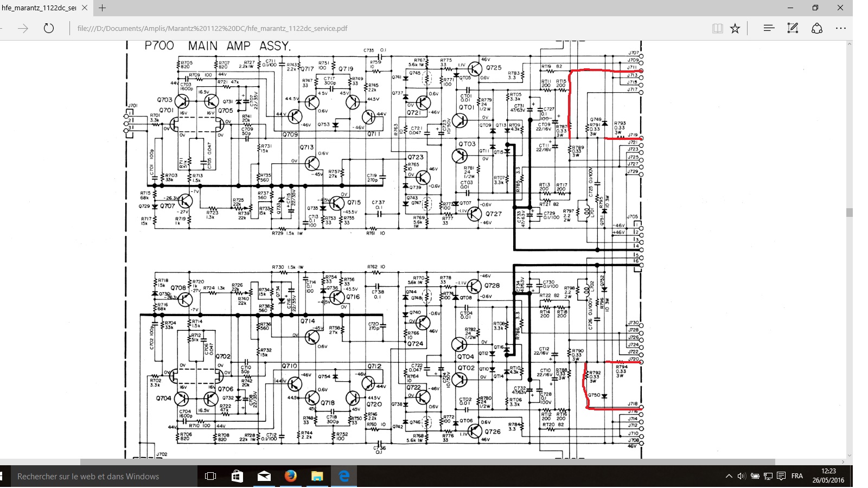868x488 pixels.
Task: Open Action Center notifications icon
Action: coord(781,476)
